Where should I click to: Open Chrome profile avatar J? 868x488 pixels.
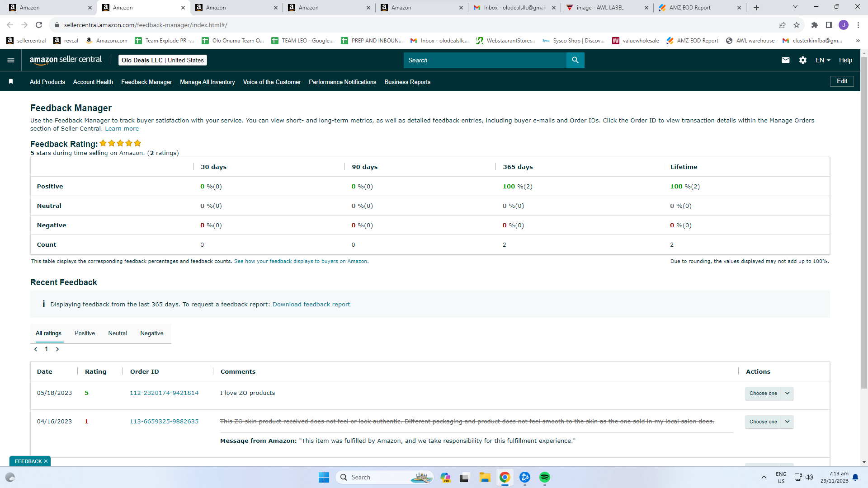pos(844,25)
